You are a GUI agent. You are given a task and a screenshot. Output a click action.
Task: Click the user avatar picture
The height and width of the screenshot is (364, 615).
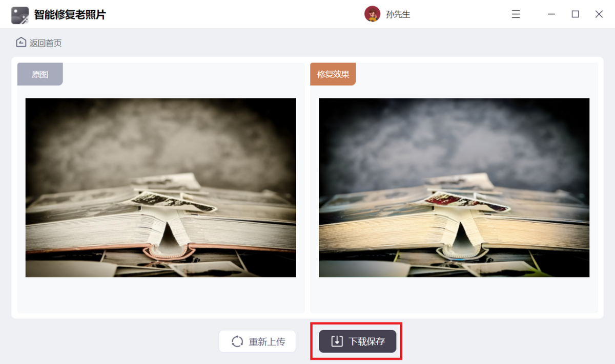(372, 14)
